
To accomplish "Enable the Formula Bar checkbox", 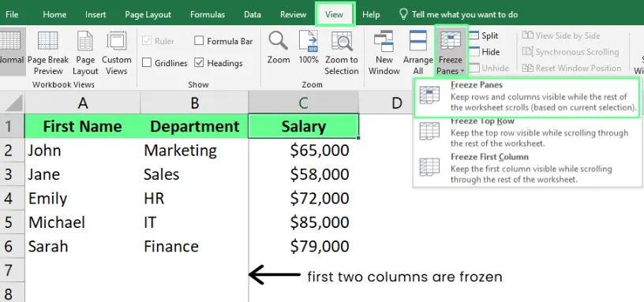I will (199, 41).
